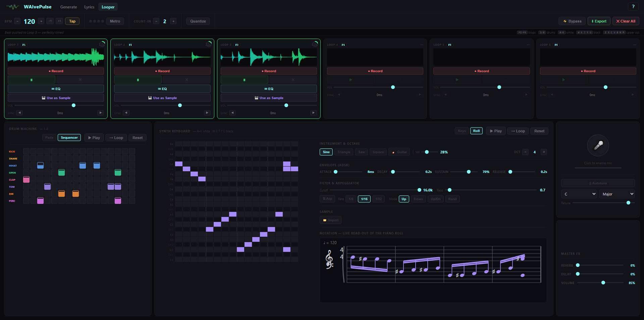Play the synth piano roll

coord(496,131)
